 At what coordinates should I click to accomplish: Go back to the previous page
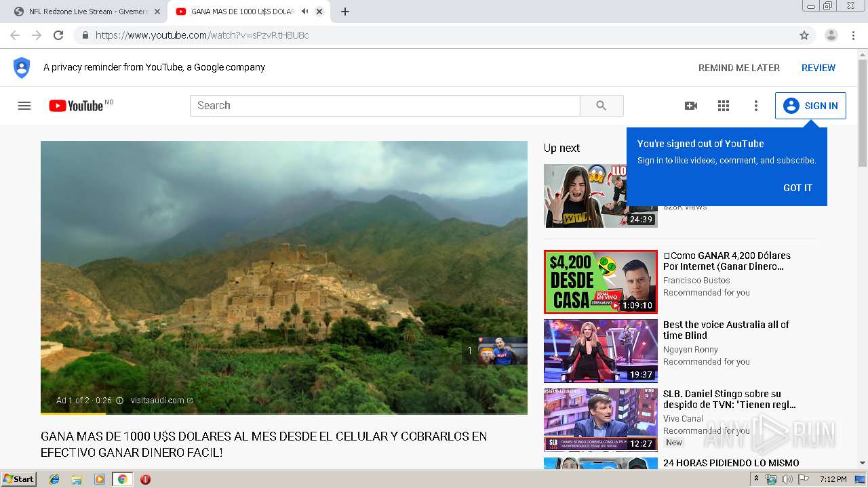(x=15, y=35)
